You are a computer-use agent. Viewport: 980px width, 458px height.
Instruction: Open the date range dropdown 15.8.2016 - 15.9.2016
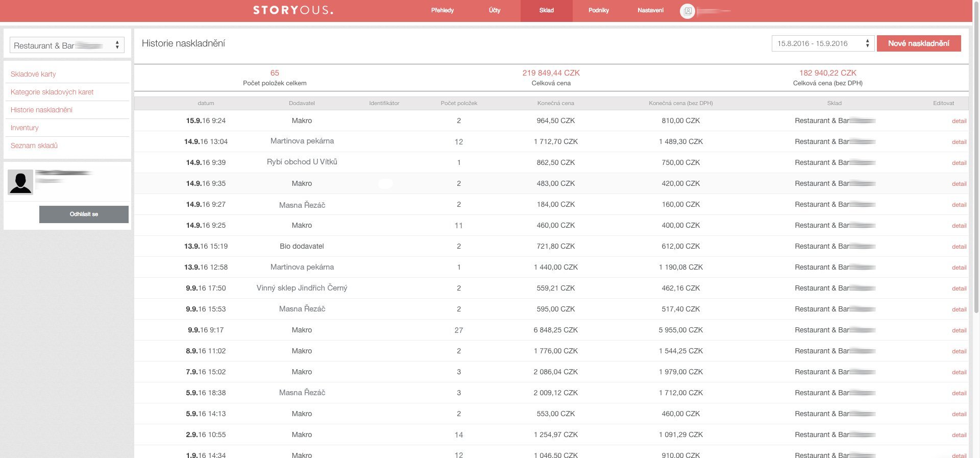click(x=823, y=43)
